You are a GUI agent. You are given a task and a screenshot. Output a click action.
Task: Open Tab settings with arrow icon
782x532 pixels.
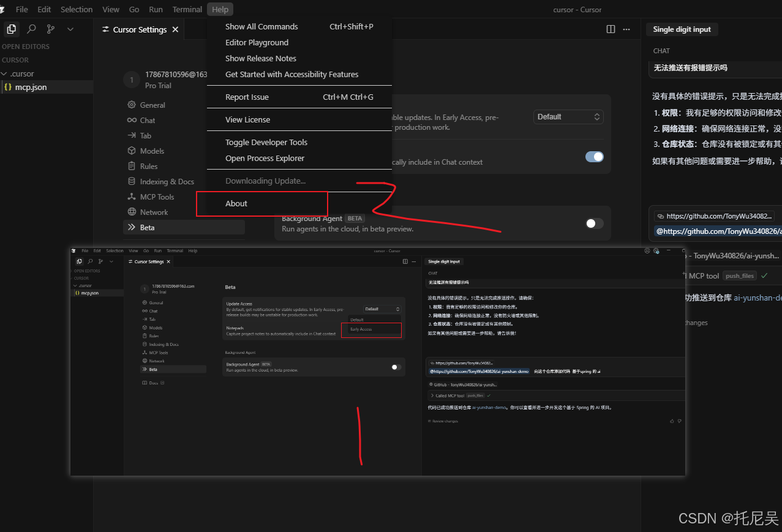139,135
